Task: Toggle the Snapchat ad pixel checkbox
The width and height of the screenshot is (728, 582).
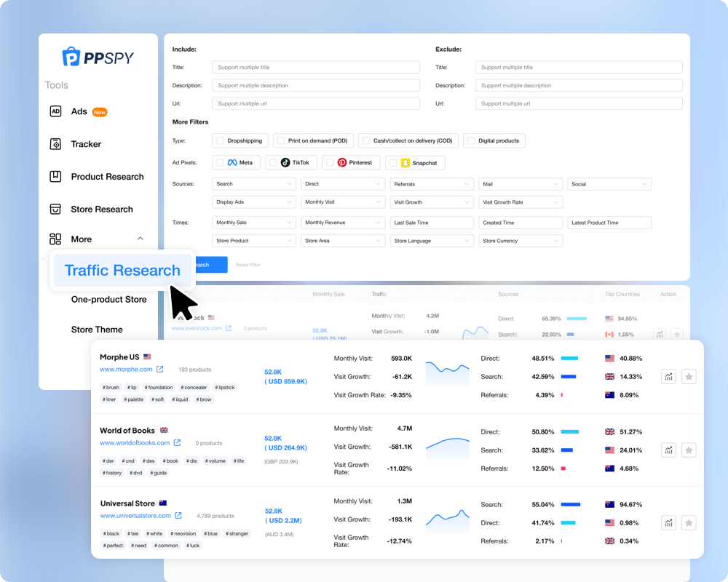Action: point(393,163)
